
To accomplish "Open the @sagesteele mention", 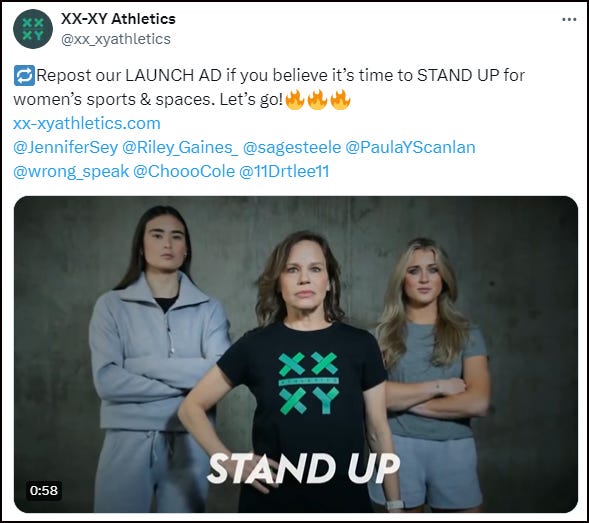I will coord(292,147).
